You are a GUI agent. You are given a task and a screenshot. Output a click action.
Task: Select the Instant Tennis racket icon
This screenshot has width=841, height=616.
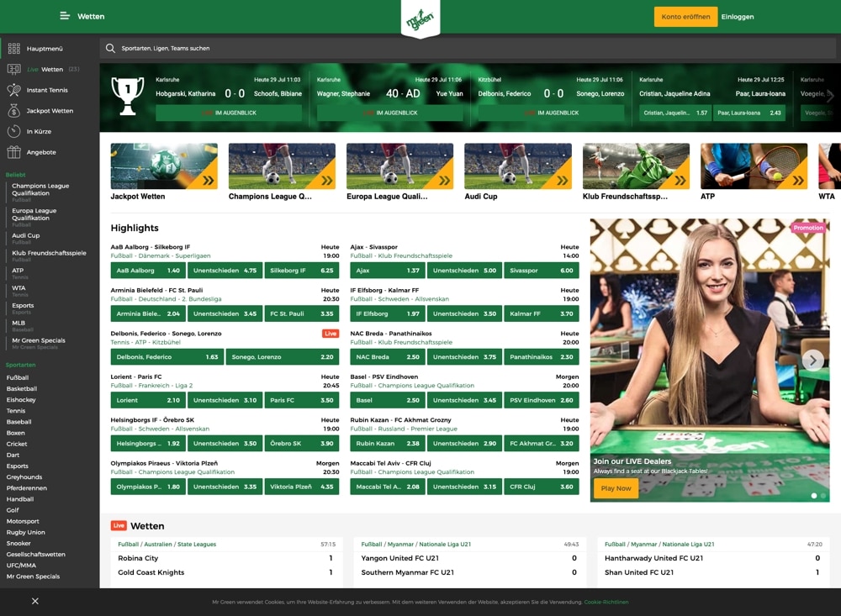point(14,90)
